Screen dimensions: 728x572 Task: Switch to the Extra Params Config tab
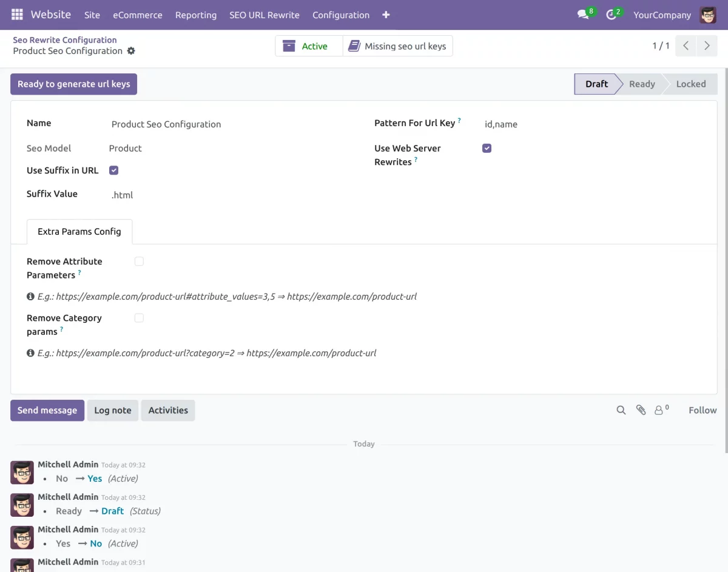point(79,232)
